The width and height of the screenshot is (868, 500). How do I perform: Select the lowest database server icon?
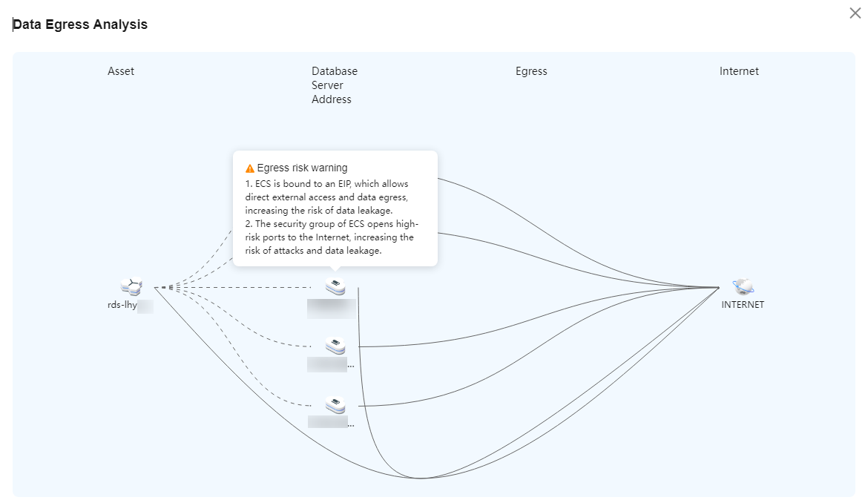point(335,405)
